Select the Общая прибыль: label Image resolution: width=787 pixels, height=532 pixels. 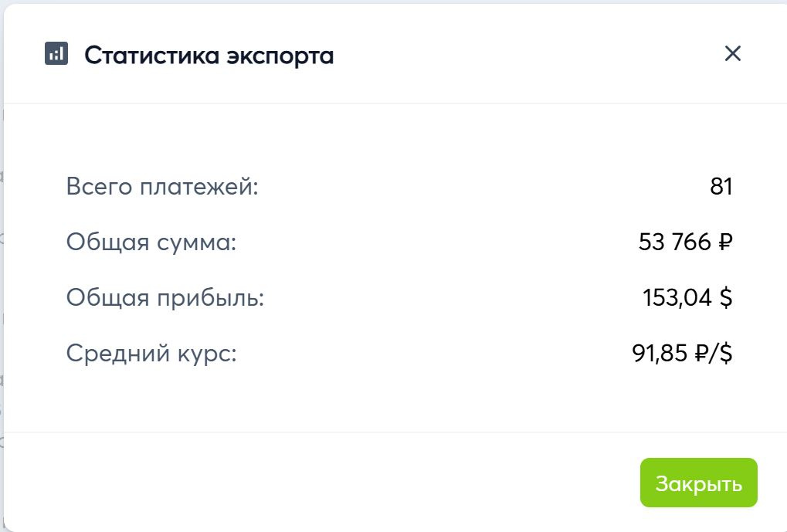pos(165,298)
